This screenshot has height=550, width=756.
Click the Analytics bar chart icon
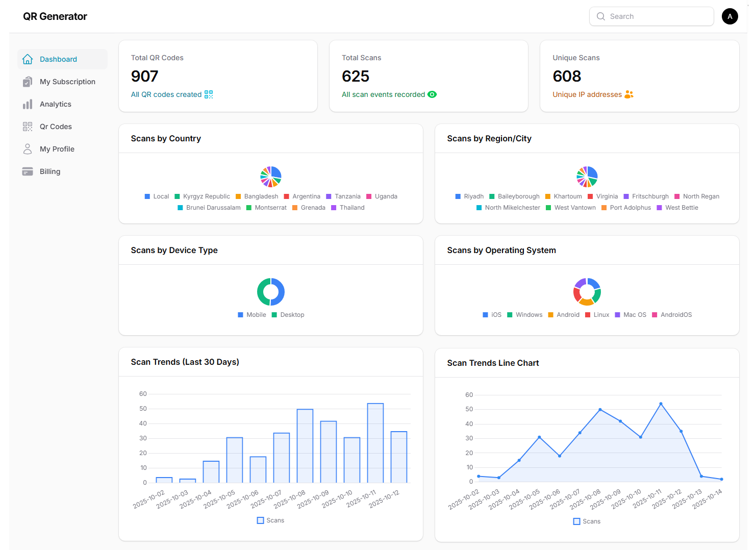pyautogui.click(x=28, y=104)
